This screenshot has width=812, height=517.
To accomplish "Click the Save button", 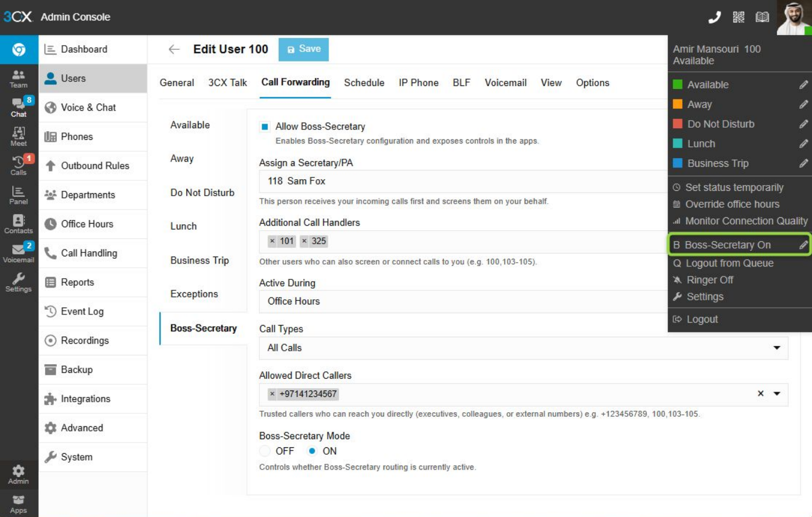I will 303,49.
